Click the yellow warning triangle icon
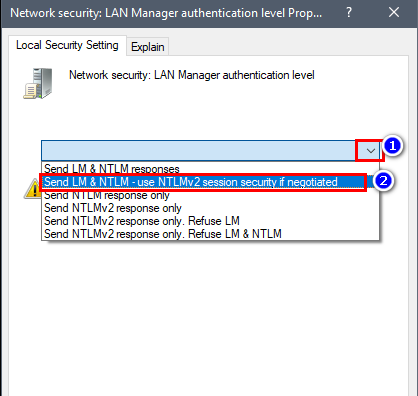 click(32, 188)
